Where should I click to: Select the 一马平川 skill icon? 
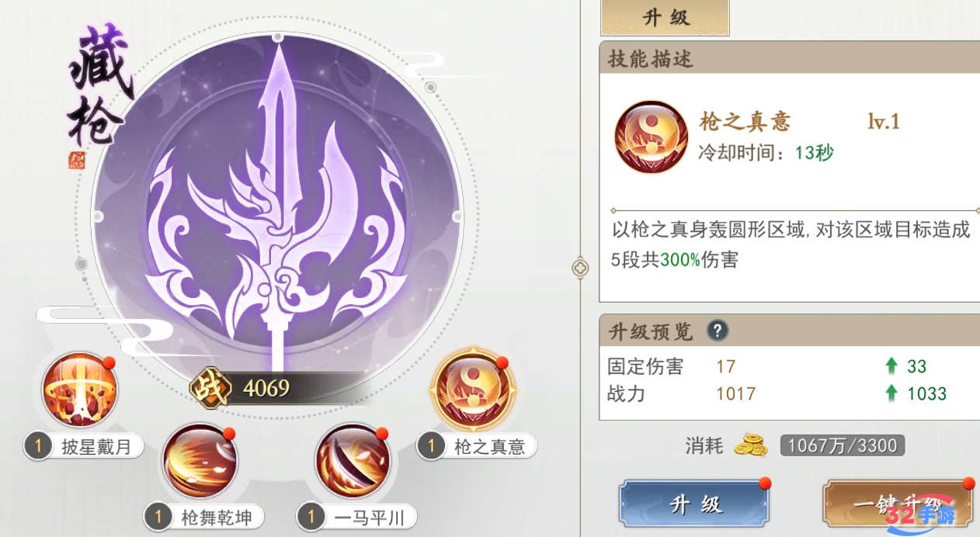[x=353, y=461]
